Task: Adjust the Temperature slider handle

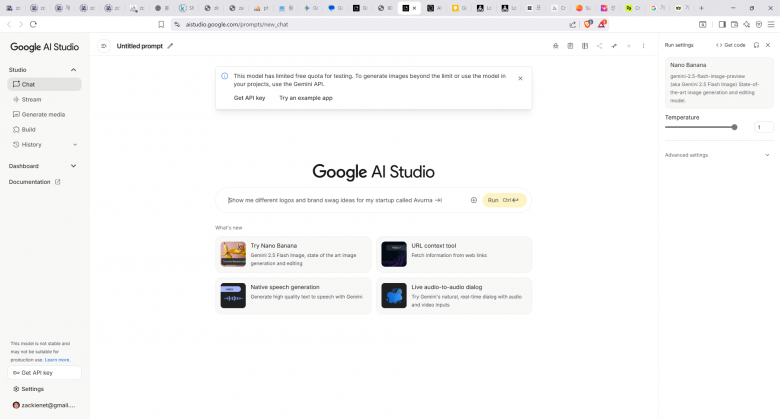Action: [x=734, y=127]
